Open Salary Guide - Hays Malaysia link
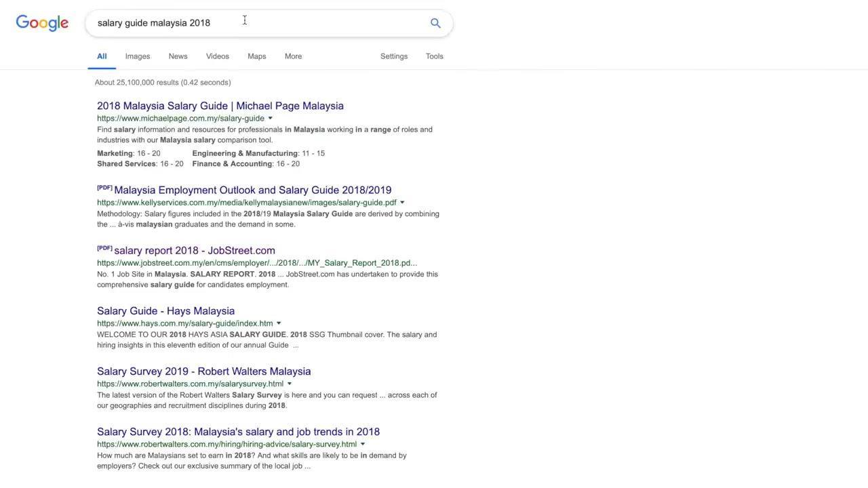This screenshot has height=488, width=868. pyautogui.click(x=166, y=311)
